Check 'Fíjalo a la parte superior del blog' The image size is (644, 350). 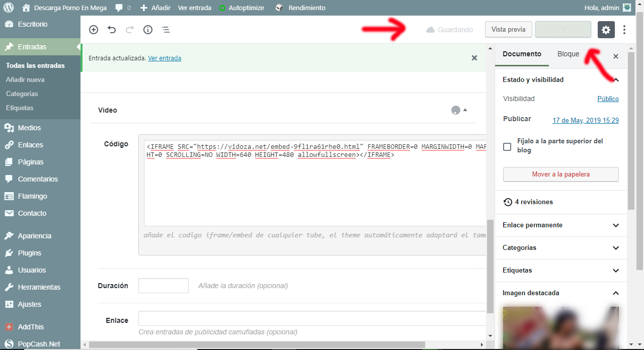coord(507,147)
